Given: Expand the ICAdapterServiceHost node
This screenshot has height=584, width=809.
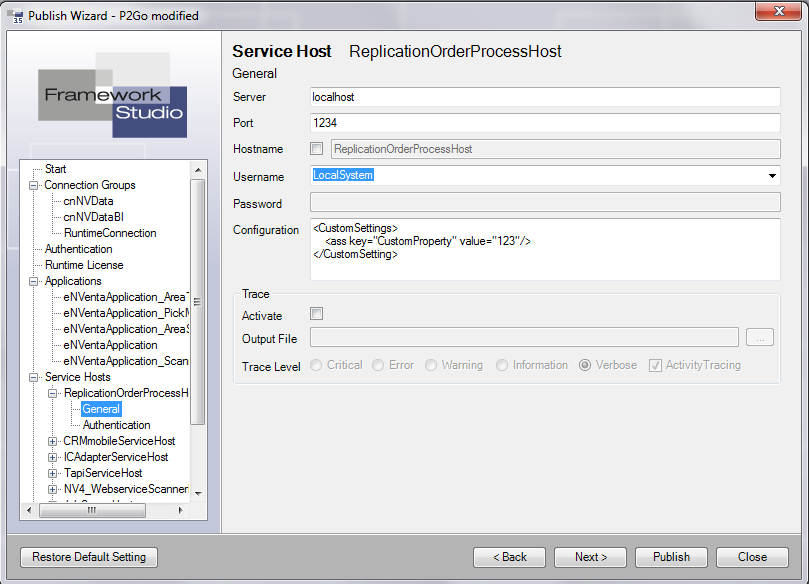Looking at the screenshot, I should (52, 457).
